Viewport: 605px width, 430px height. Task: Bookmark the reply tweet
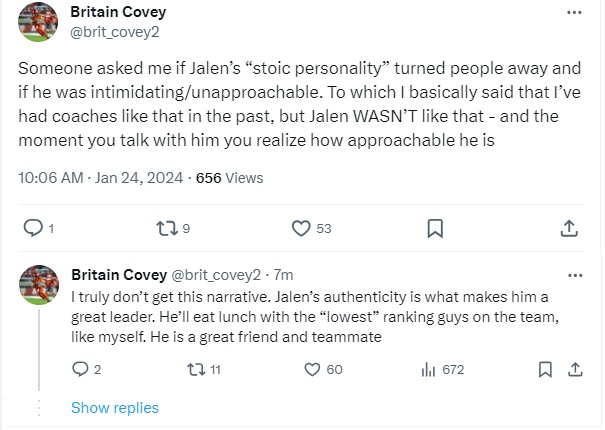544,369
